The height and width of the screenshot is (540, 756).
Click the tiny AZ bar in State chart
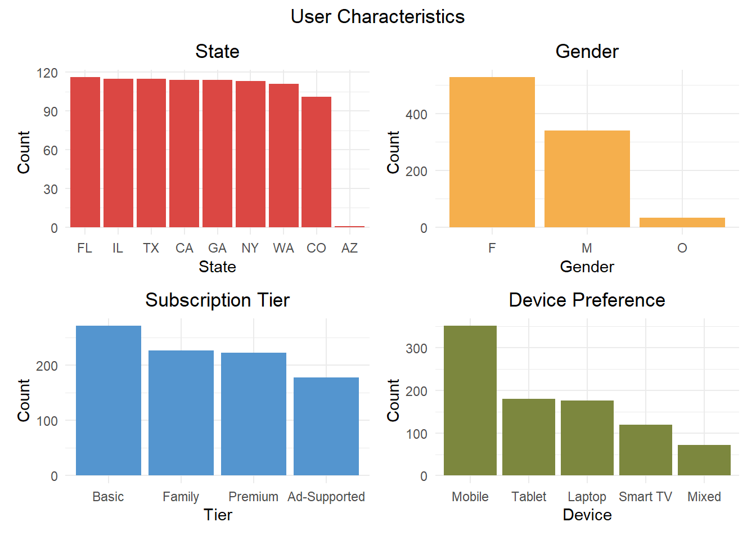(x=349, y=227)
